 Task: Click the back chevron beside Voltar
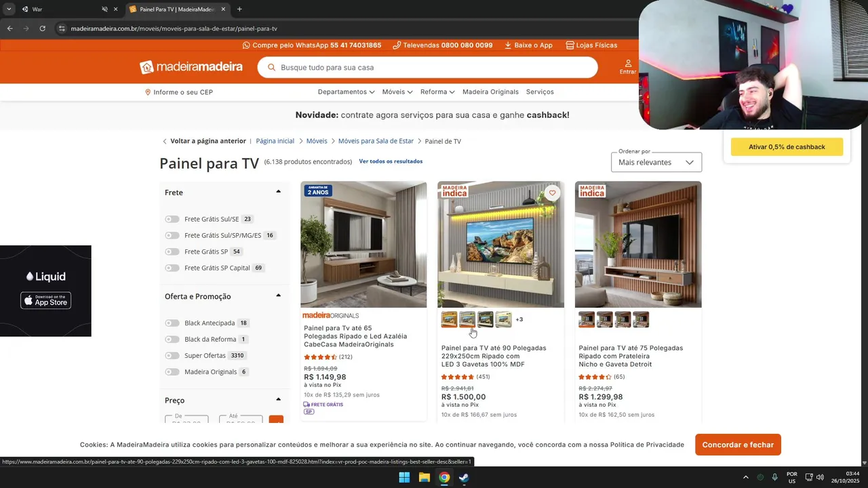164,141
